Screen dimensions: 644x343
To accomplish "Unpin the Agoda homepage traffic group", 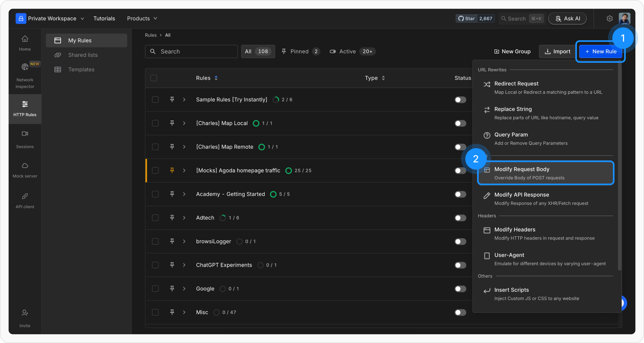I will tap(172, 170).
